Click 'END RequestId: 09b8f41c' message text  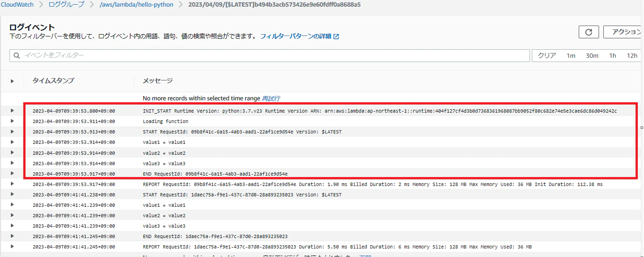click(215, 174)
